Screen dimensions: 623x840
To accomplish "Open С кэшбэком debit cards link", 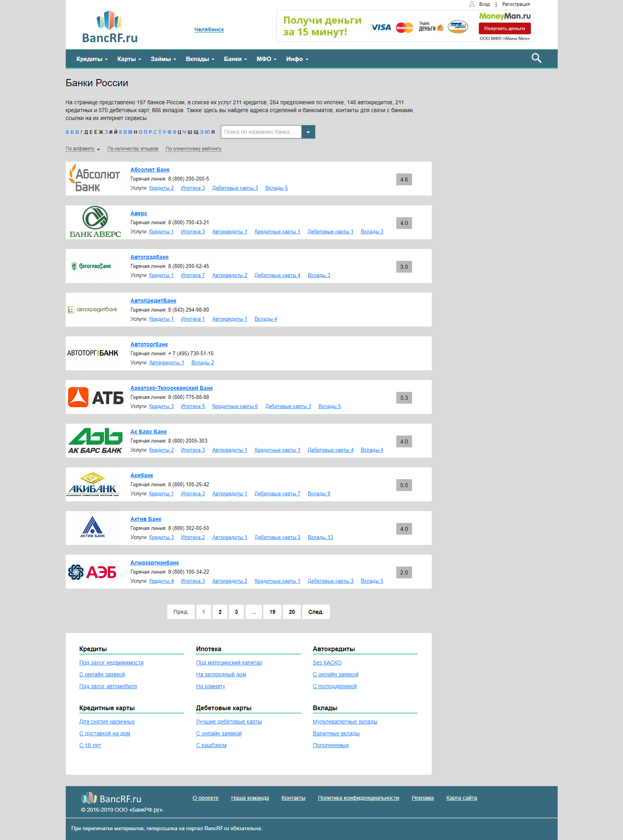I will (211, 745).
